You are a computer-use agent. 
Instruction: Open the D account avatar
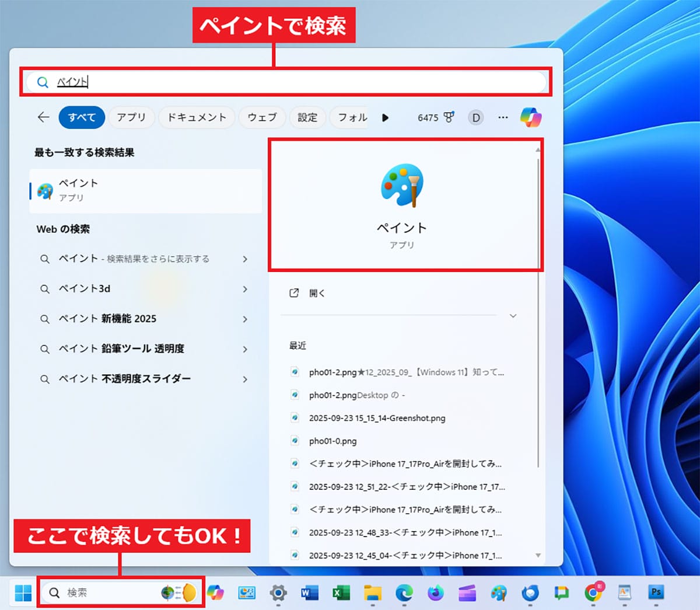pos(476,117)
